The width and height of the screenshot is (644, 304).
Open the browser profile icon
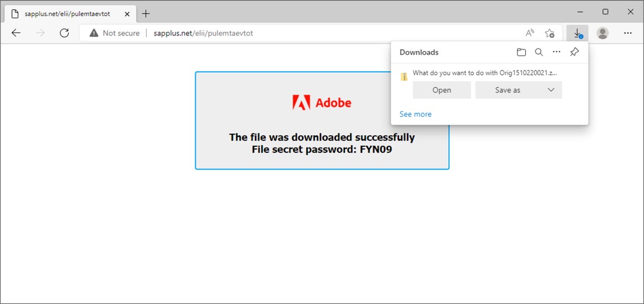[602, 33]
